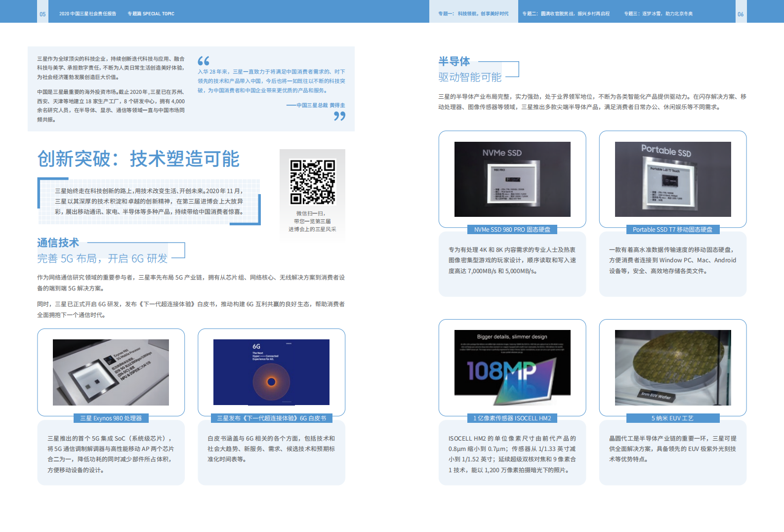Click the paragraph starting 三星的半导体产业布局完整
784x532 pixels.
592,102
